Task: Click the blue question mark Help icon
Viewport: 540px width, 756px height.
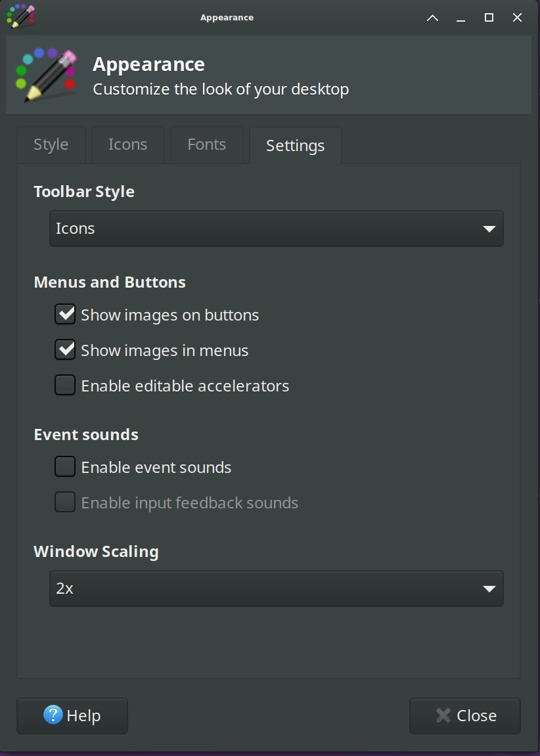Action: point(53,715)
